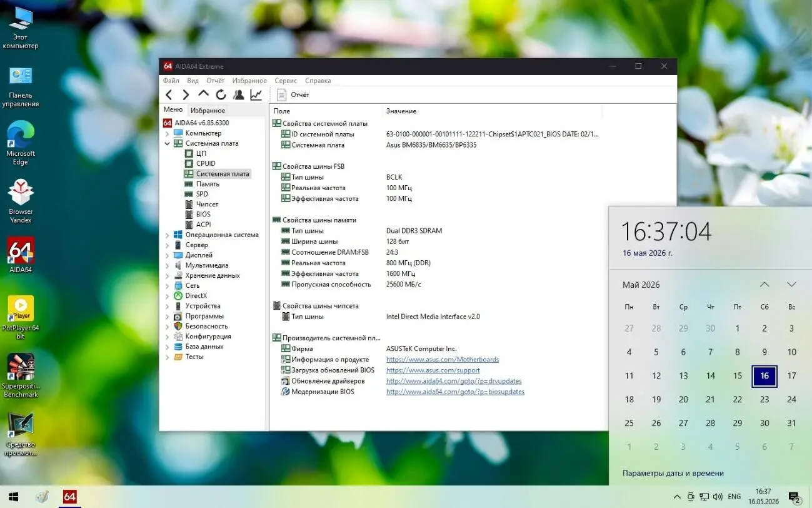Expand the Дисплей tree node
Screen dimensions: 812x508
(167, 255)
